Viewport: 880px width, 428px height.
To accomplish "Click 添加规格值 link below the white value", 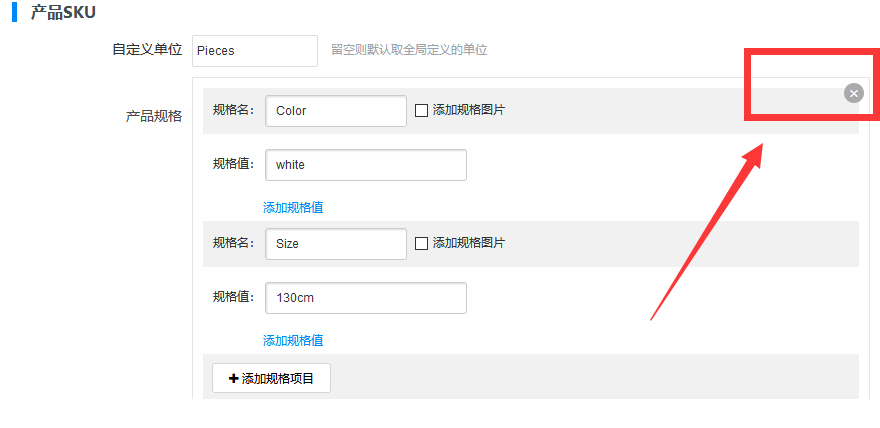I will 293,208.
